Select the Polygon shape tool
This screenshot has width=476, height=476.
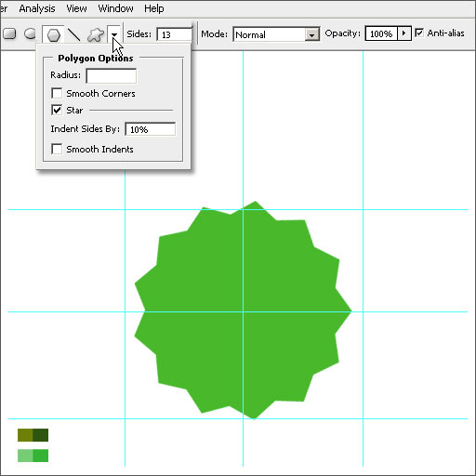point(53,34)
